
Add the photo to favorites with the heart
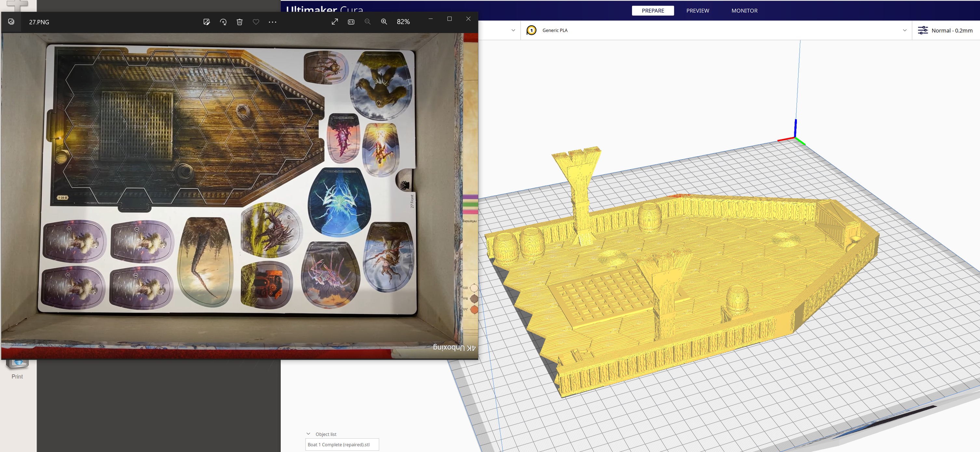pos(256,22)
